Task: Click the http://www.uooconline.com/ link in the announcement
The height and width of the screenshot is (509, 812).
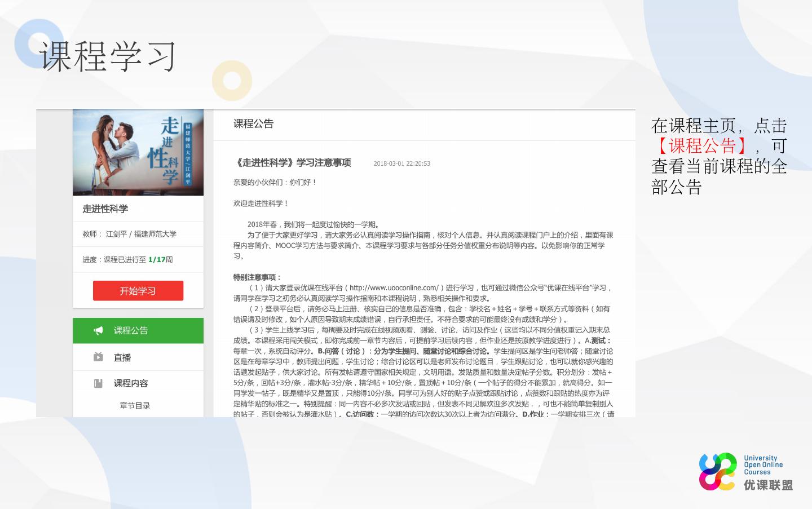Action: (x=394, y=287)
